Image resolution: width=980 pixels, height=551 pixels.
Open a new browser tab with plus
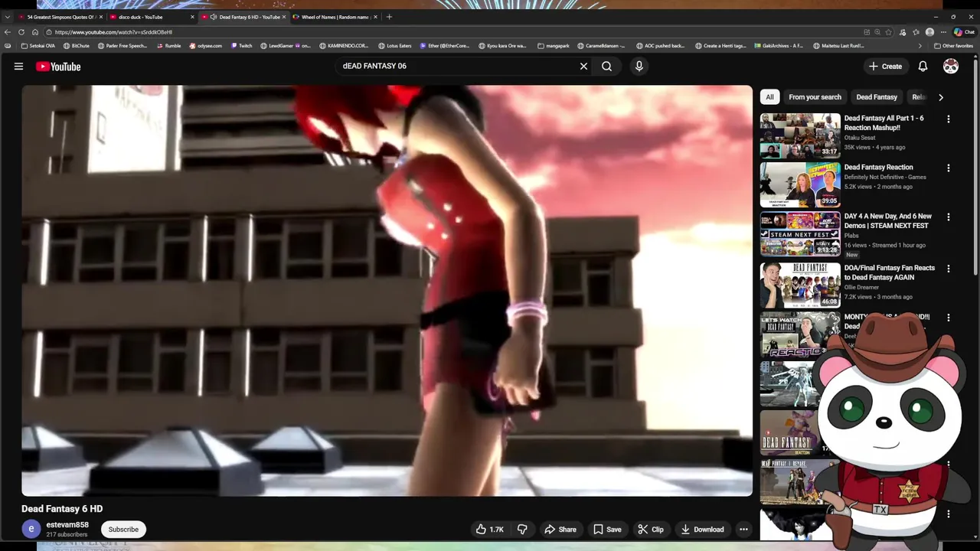389,17
